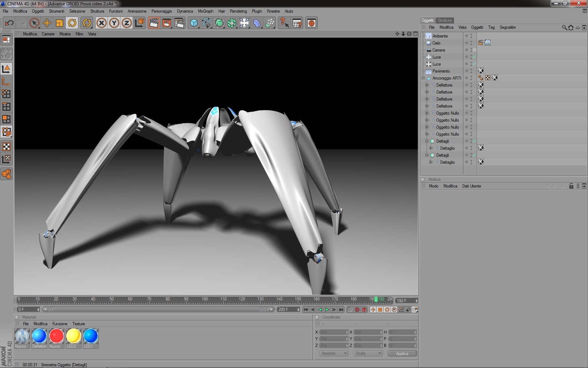Open the Assoluto coordinate mode dropdown
This screenshot has width=588, height=368.
pos(334,353)
